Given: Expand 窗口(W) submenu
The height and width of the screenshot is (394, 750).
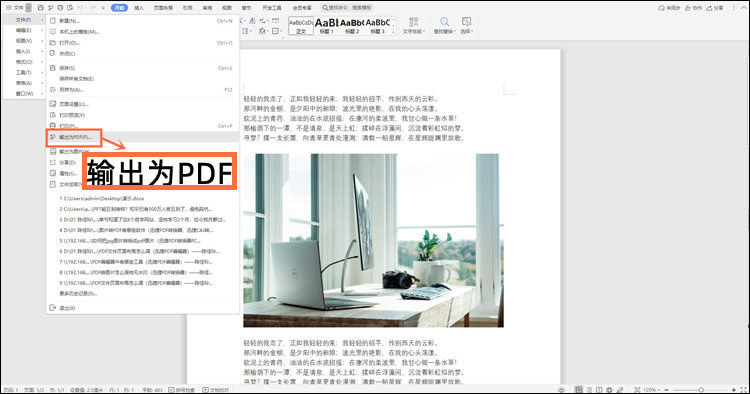Looking at the screenshot, I should (24, 93).
